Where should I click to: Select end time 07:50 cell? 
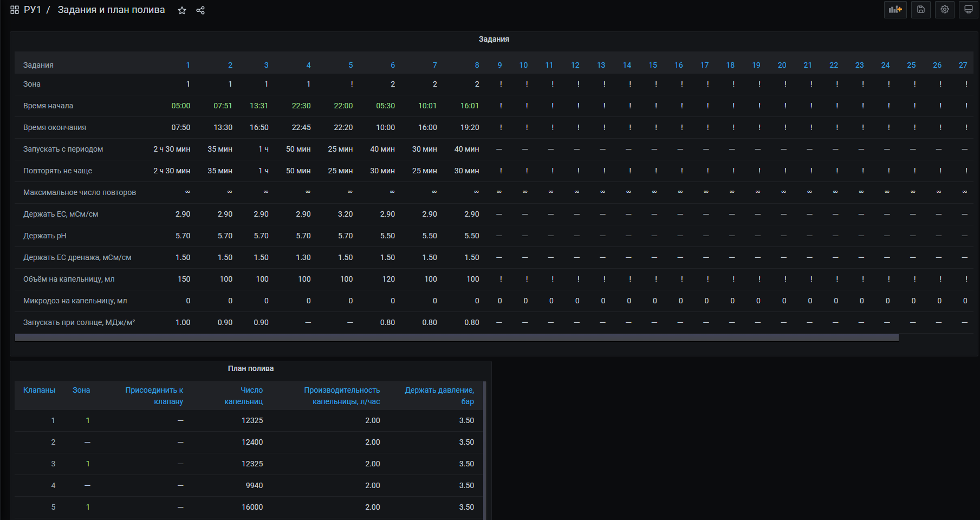click(x=181, y=127)
